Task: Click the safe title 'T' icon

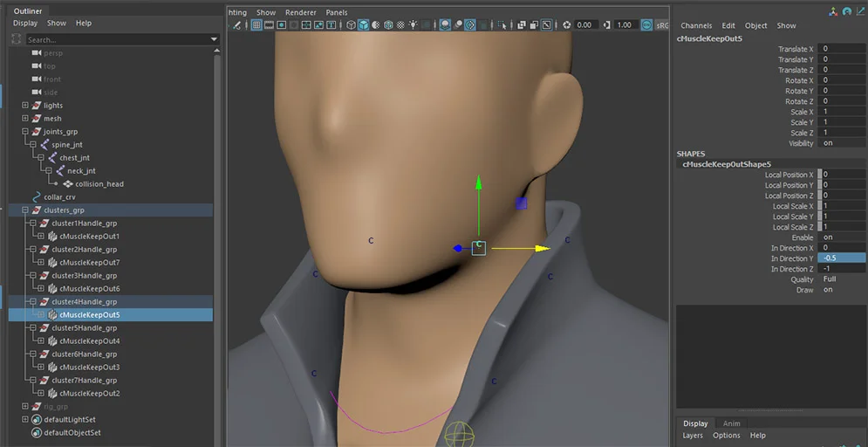Action: pyautogui.click(x=331, y=25)
